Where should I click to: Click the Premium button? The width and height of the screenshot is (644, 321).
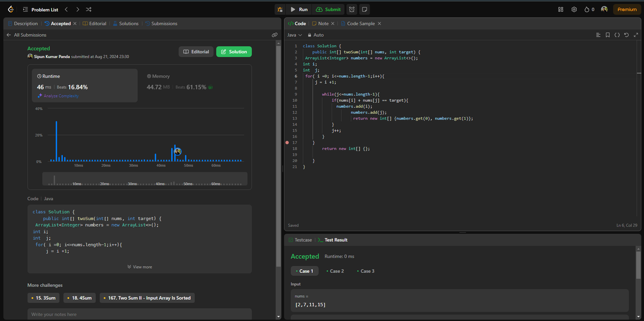click(626, 9)
